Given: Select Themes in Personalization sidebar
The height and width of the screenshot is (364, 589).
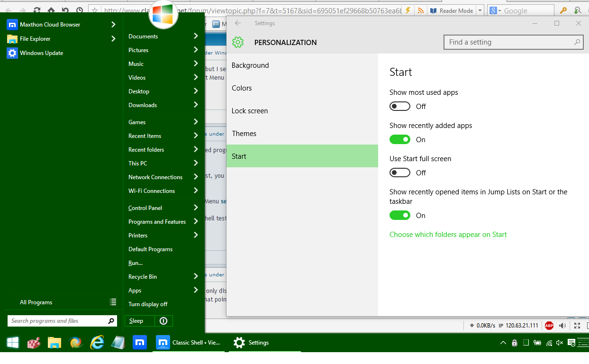Looking at the screenshot, I should pos(302,134).
